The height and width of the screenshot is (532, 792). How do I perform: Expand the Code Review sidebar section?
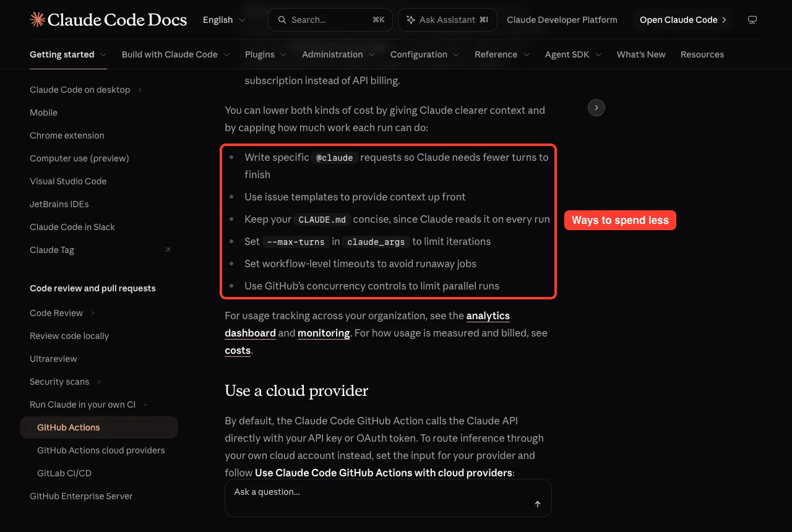point(62,313)
